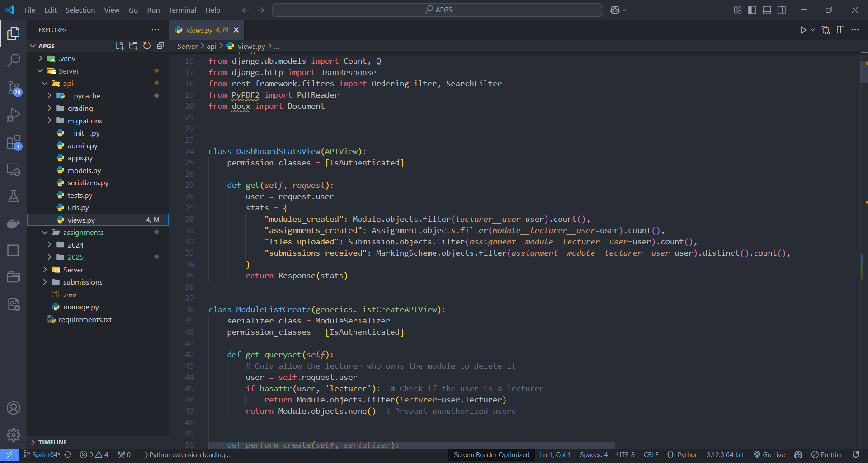Viewport: 868px width, 463px height.
Task: Change the CRLF line ending setting
Action: (x=651, y=454)
